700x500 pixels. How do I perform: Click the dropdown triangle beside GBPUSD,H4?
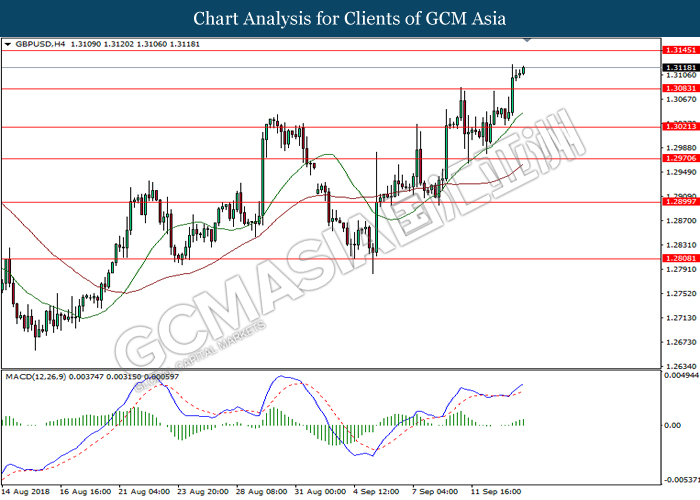[x=8, y=45]
